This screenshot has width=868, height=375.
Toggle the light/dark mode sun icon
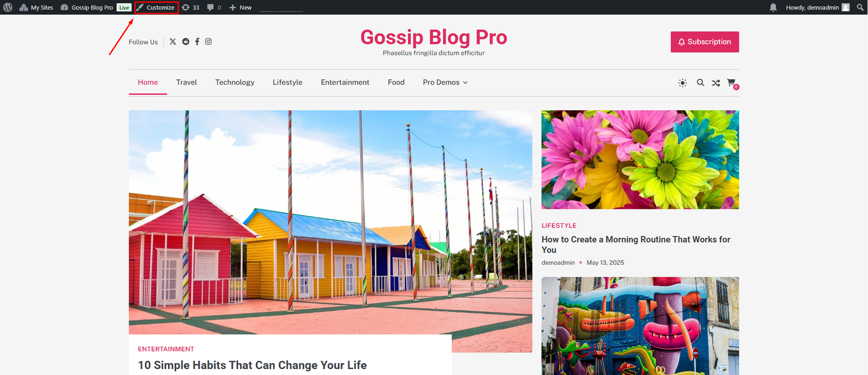click(x=682, y=83)
